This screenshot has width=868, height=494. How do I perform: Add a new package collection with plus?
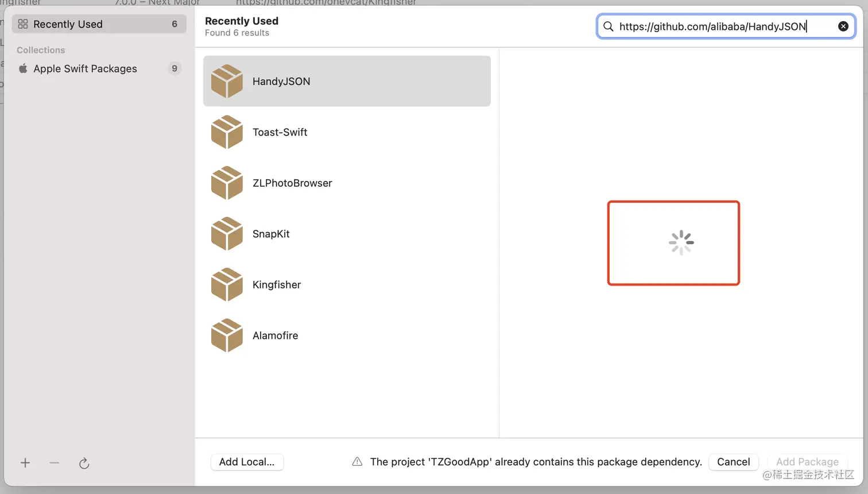pyautogui.click(x=25, y=463)
